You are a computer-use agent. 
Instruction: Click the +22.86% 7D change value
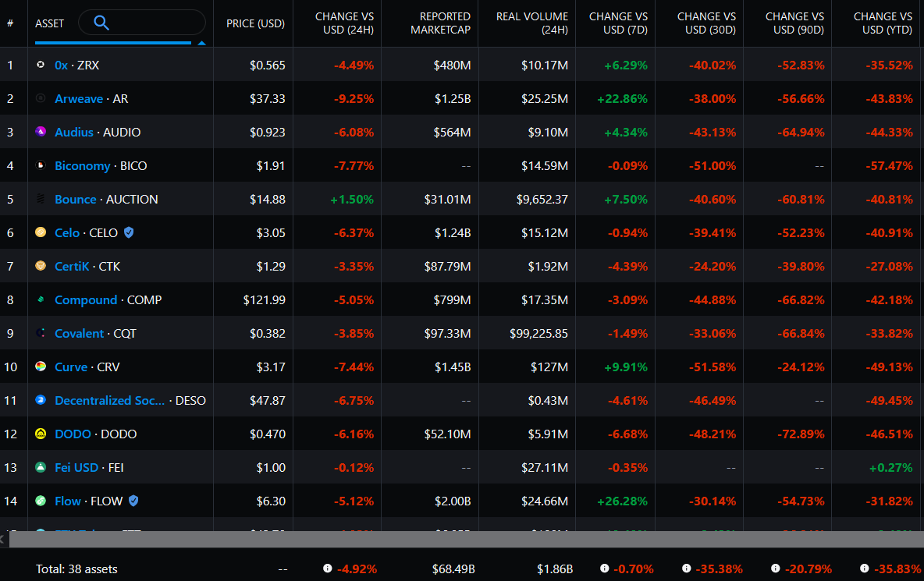coord(622,98)
